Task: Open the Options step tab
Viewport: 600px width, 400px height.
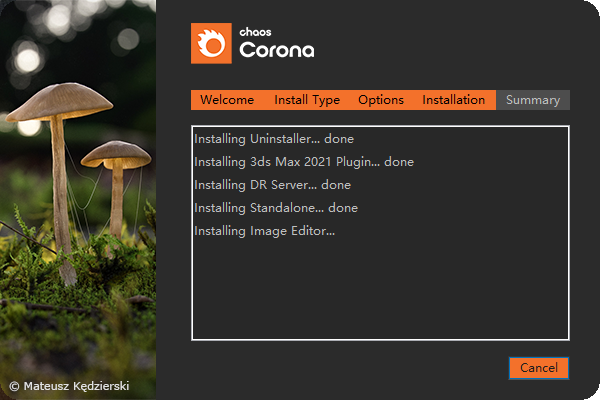Action: 381,100
